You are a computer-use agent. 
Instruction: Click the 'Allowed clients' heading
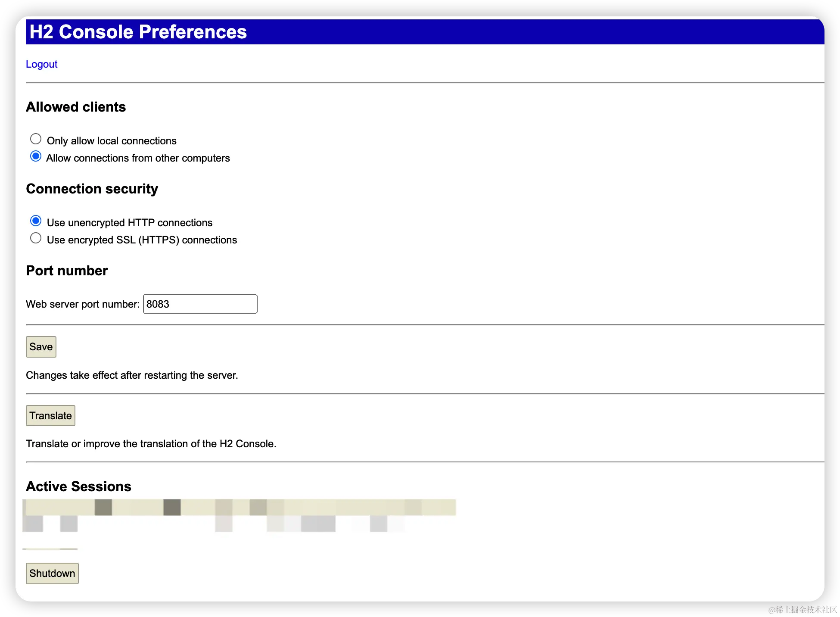[x=76, y=107]
